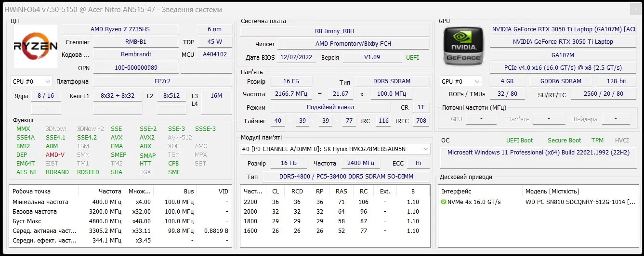
Task: Click the Rembrandt codename field
Action: [136, 54]
